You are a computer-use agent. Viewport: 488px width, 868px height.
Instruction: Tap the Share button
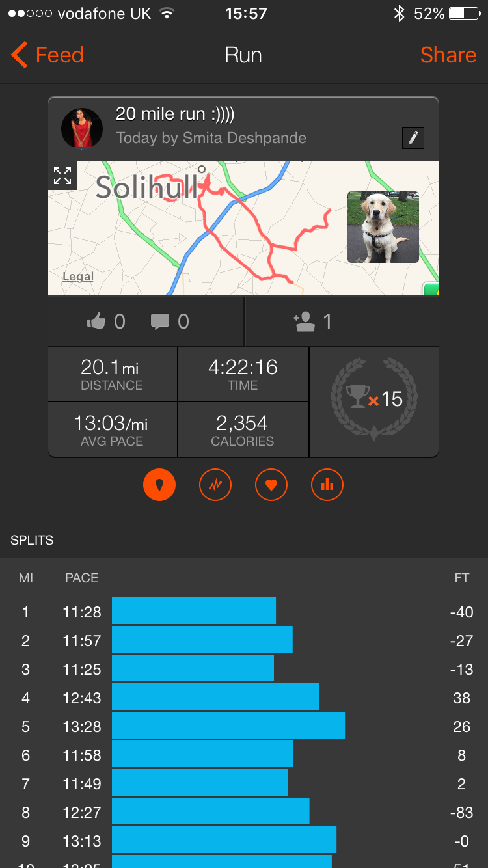[448, 55]
